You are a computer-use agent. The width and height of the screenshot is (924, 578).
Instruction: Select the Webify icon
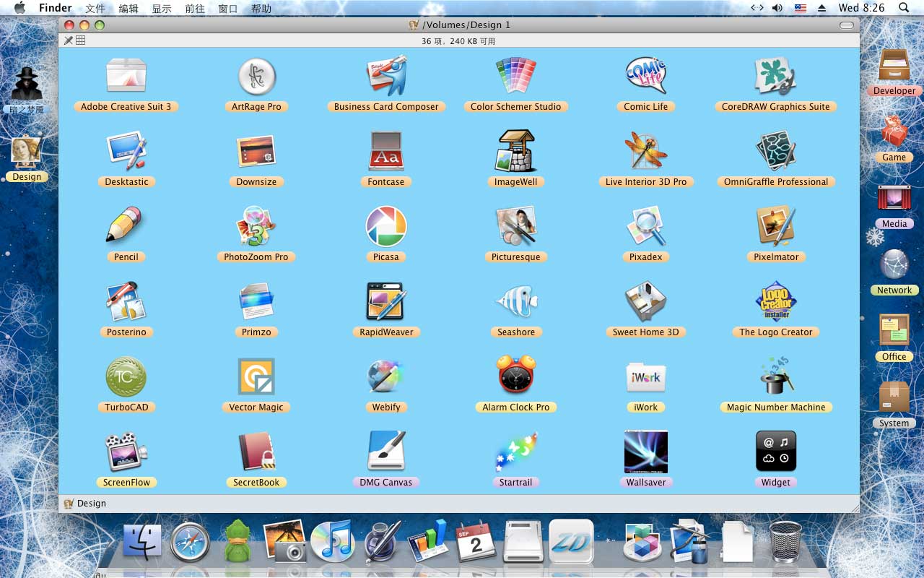click(x=386, y=376)
